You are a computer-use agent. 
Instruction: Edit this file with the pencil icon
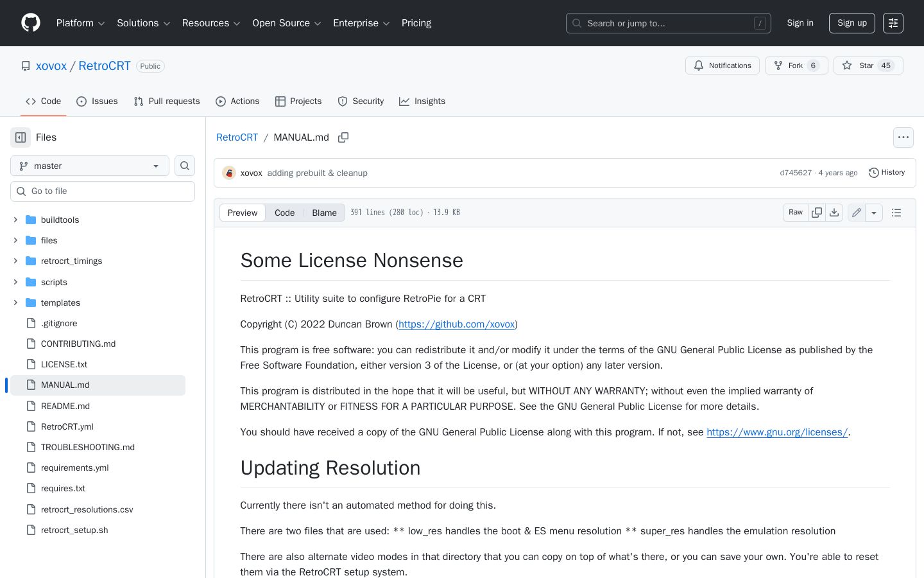[x=857, y=213]
